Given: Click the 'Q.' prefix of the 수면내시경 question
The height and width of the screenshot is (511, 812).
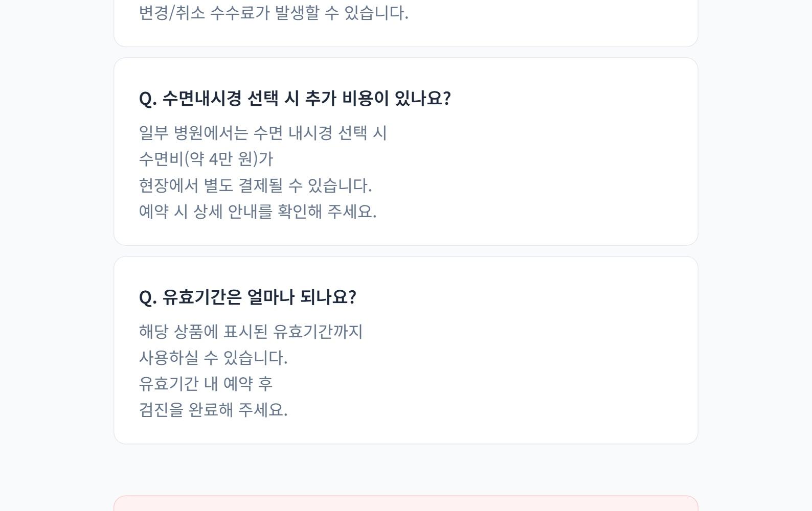Looking at the screenshot, I should (148, 99).
